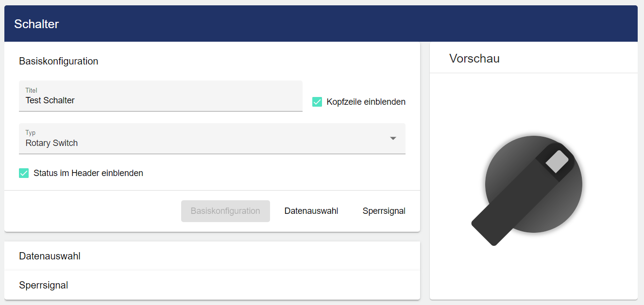This screenshot has width=644, height=305.
Task: Expand the Datenauswahl panel
Action: click(x=50, y=256)
